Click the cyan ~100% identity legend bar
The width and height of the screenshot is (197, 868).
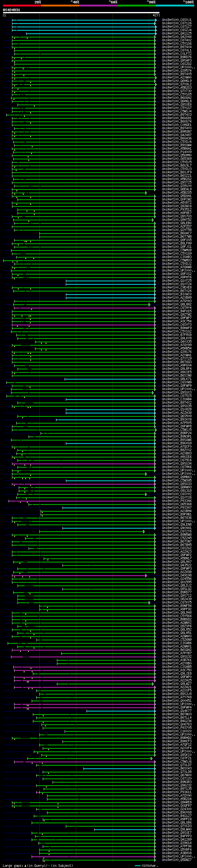point(175,6)
